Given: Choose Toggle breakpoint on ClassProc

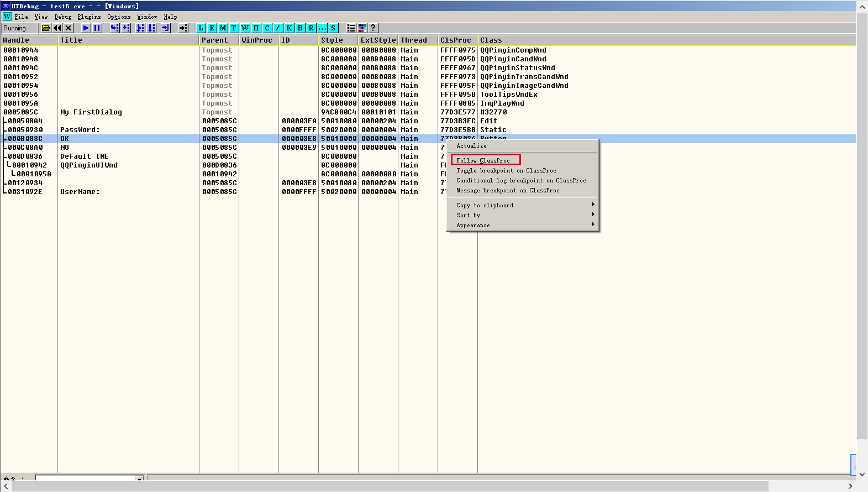Looking at the screenshot, I should tap(522, 170).
